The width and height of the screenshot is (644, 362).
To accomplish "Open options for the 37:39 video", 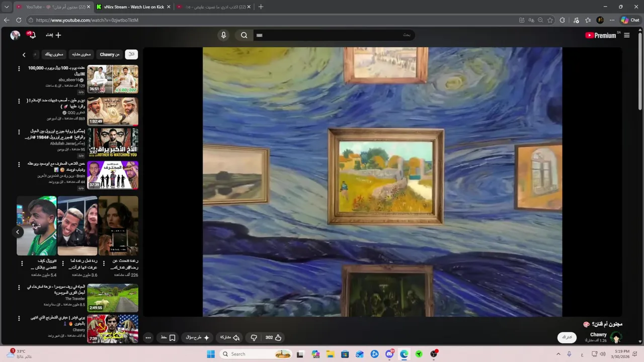I will pyautogui.click(x=19, y=164).
